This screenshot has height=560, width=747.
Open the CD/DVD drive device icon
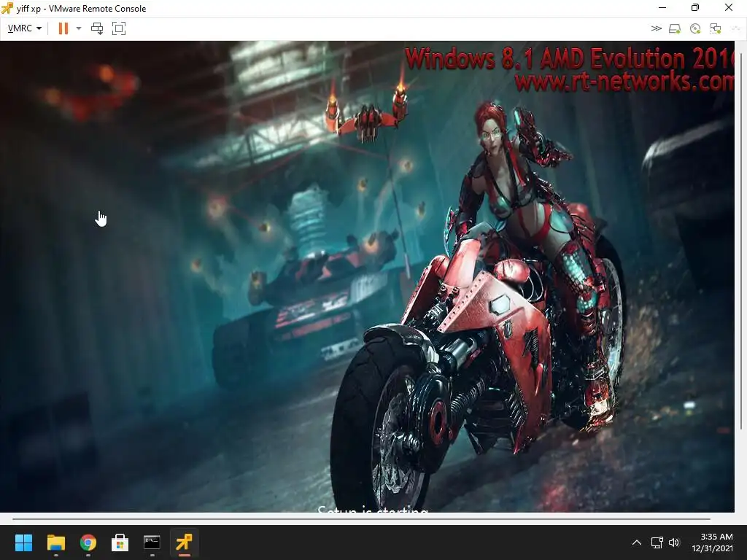[695, 28]
